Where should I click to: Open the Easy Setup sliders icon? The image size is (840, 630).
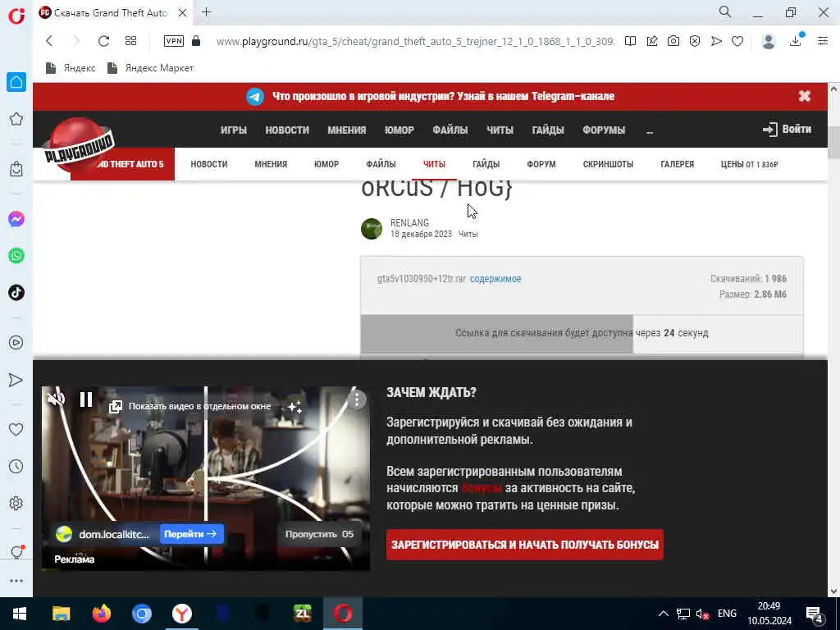tap(823, 41)
